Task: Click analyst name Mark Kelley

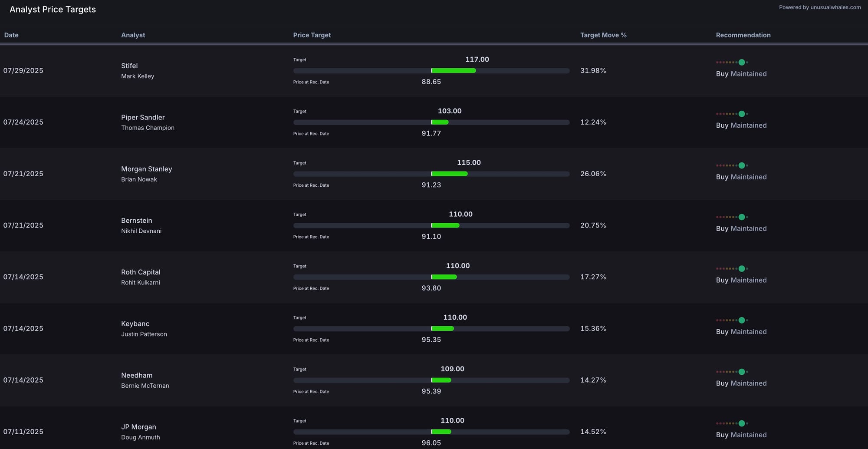Action: pyautogui.click(x=138, y=76)
